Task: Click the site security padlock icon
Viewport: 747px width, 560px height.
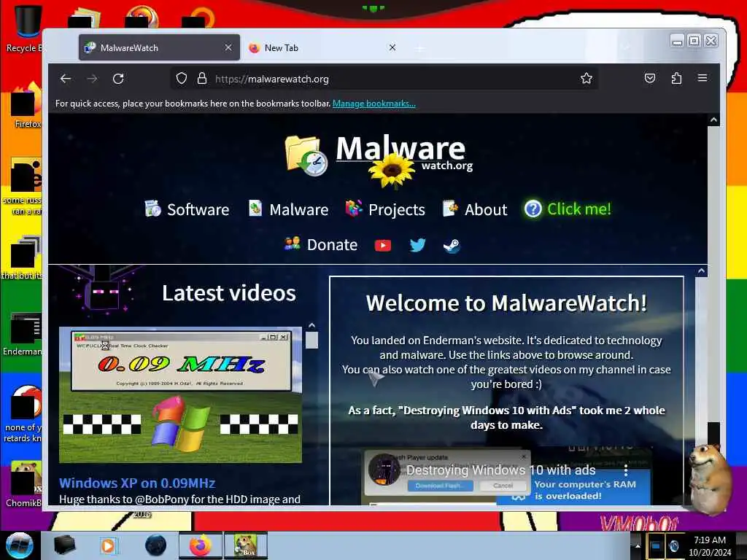Action: click(x=202, y=79)
